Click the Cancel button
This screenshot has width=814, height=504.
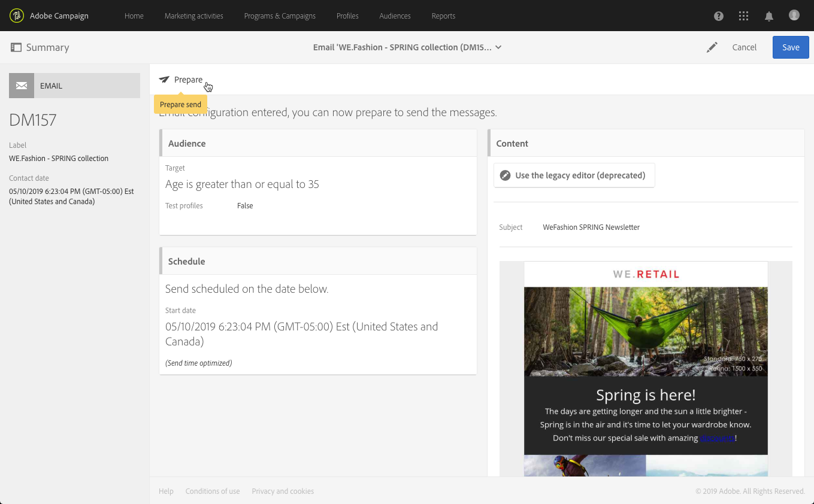[x=745, y=47]
